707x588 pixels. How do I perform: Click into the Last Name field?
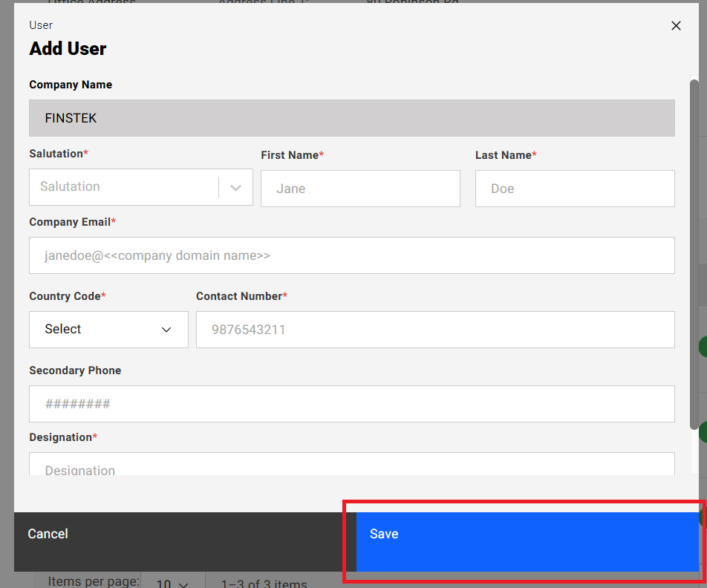click(x=574, y=189)
